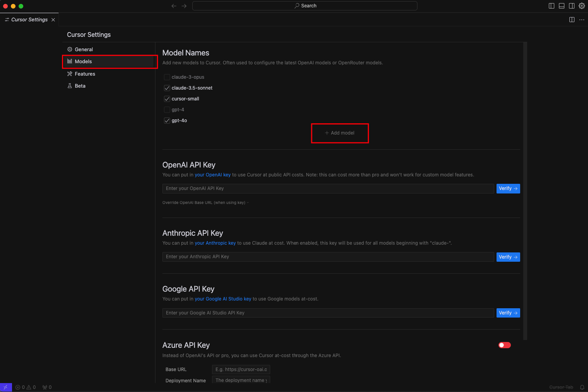Uncheck the gpt-4o model

[167, 121]
